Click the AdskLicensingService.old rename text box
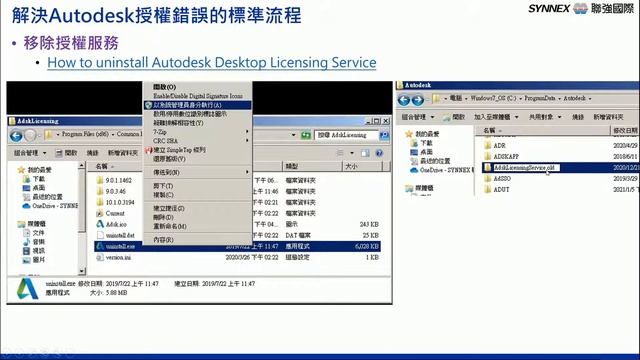Screen dimensions: 640x360 click(x=526, y=167)
